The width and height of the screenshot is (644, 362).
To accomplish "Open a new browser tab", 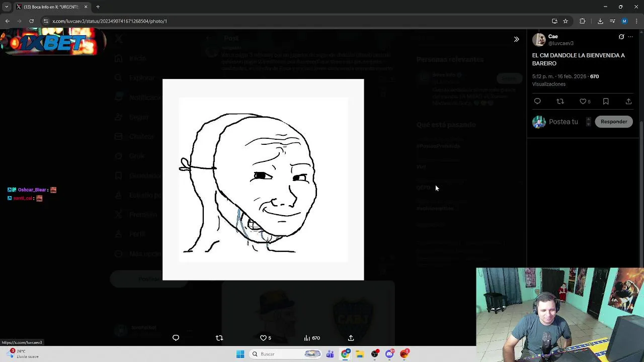I will point(98,7).
